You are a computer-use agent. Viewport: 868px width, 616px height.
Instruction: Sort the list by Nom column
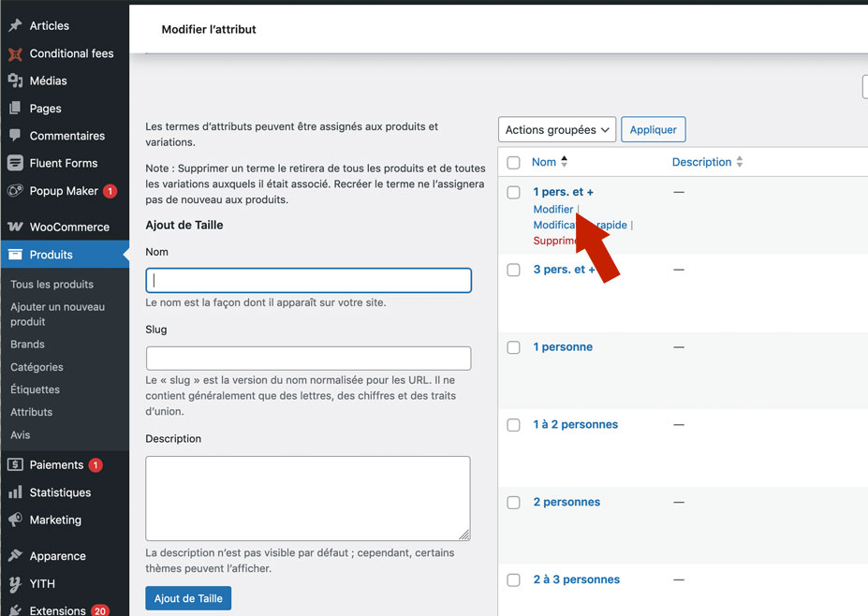click(x=544, y=162)
